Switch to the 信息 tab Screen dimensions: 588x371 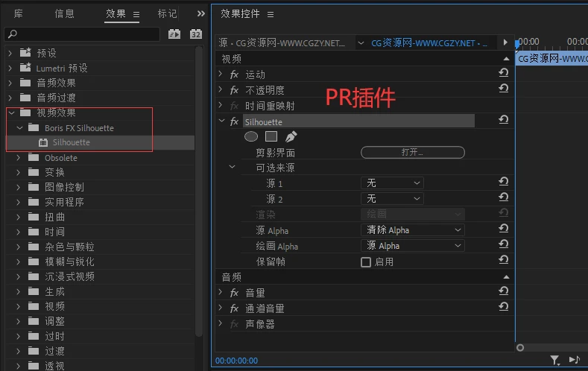(65, 13)
